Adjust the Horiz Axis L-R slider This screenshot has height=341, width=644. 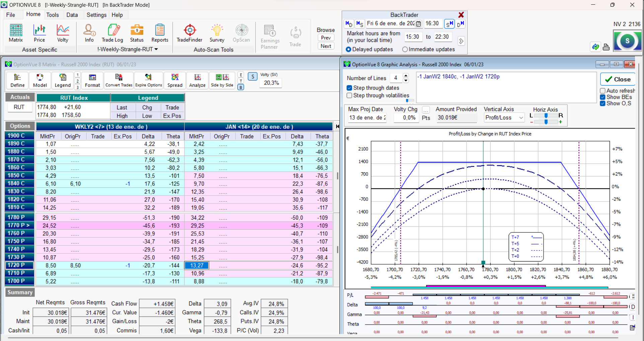(546, 116)
